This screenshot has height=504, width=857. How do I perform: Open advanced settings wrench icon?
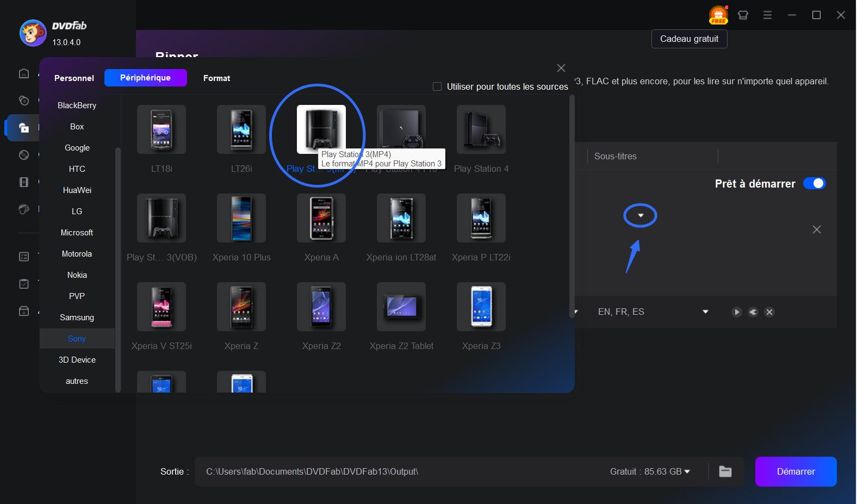click(753, 312)
